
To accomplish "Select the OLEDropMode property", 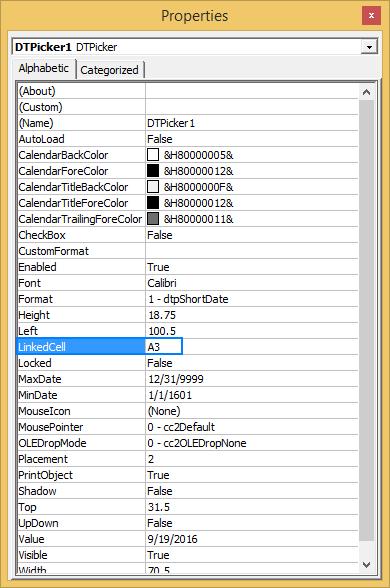I will coord(52,443).
